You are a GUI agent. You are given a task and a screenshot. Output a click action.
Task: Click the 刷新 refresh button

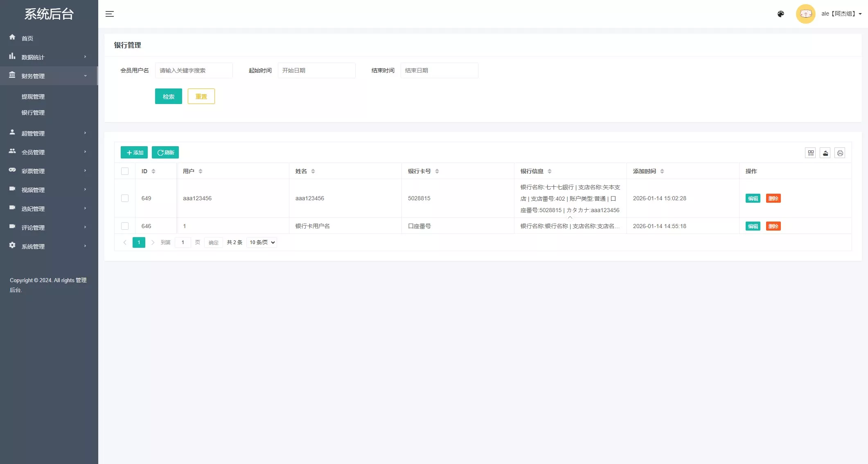click(165, 152)
